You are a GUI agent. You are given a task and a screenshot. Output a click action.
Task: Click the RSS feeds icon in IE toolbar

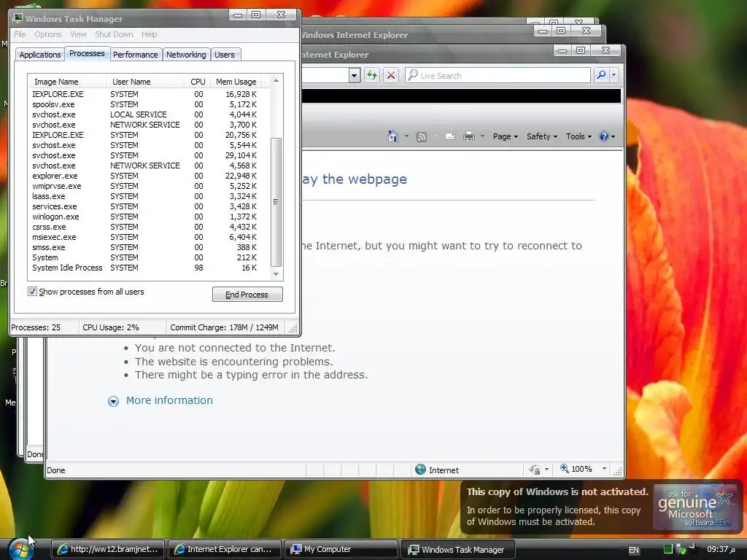[422, 137]
